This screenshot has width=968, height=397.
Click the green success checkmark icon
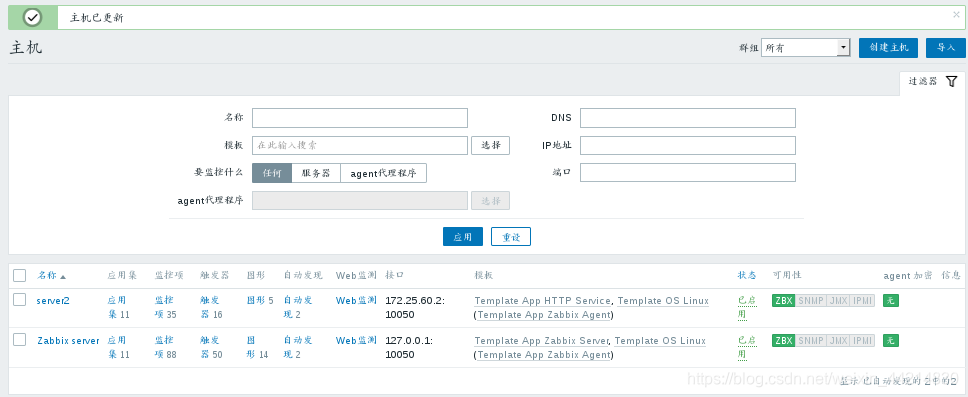(x=32, y=17)
